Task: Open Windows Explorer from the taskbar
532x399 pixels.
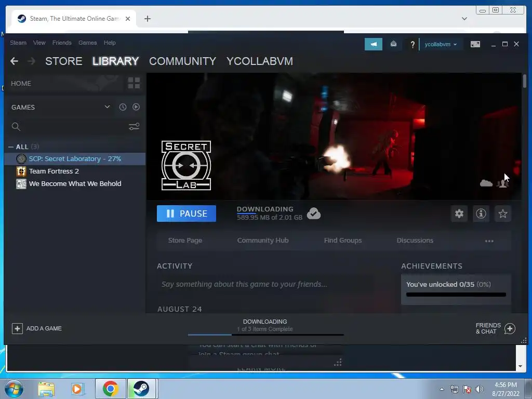Action: point(46,389)
